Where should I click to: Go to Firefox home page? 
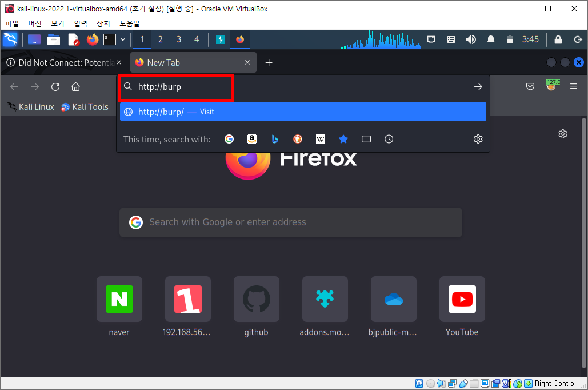76,87
